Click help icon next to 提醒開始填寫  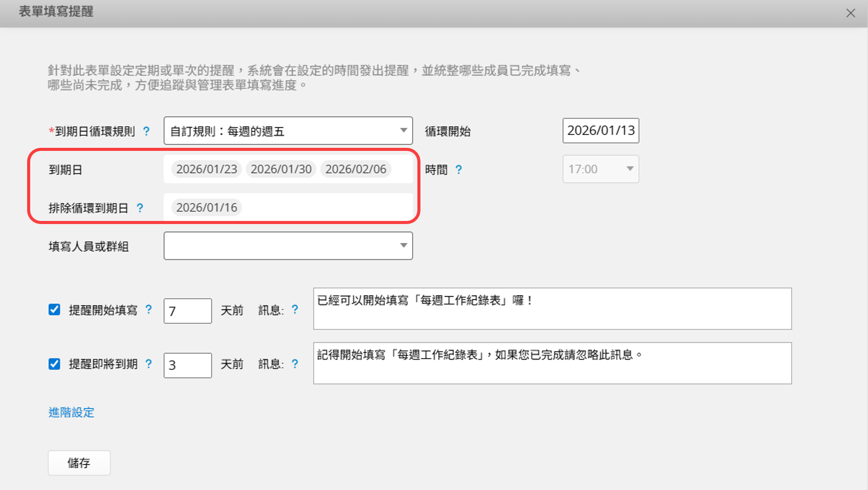click(x=148, y=309)
